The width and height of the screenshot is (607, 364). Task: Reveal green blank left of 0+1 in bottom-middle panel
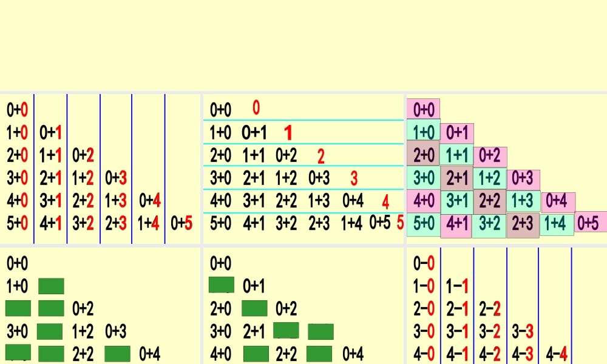tap(221, 285)
